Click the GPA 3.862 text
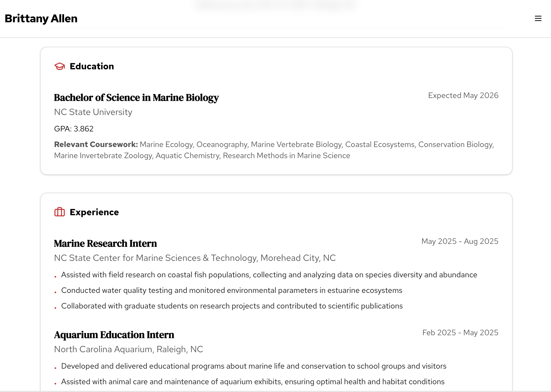This screenshot has width=551, height=392. coord(74,129)
